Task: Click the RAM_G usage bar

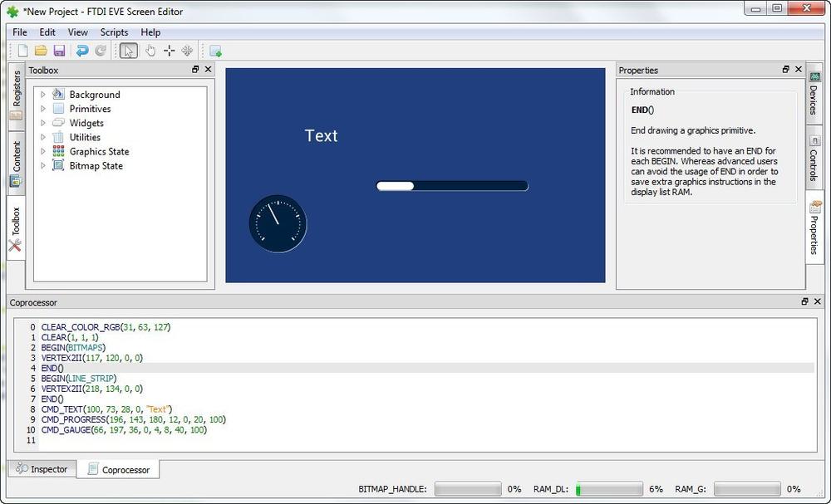Action: 747,489
